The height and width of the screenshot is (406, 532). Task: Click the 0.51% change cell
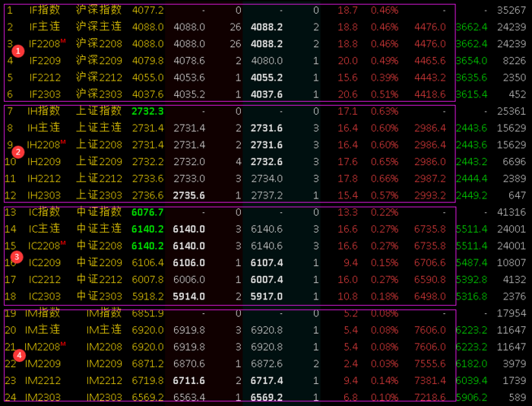(x=385, y=94)
